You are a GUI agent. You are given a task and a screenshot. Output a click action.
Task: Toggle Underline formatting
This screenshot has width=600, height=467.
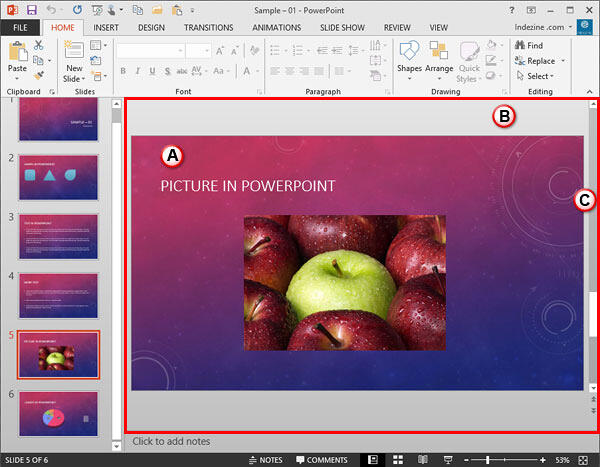point(152,71)
